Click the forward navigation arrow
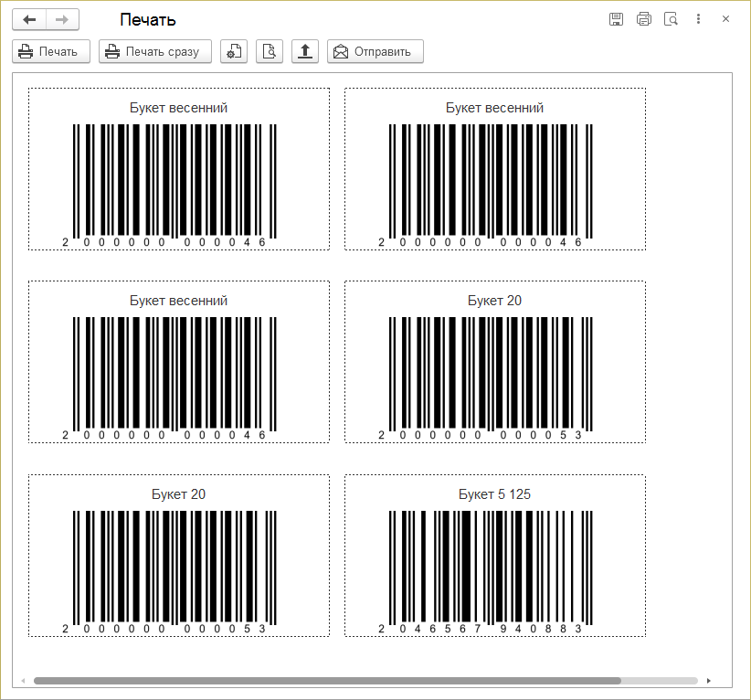Screen dimensions: 751x700 (62, 19)
